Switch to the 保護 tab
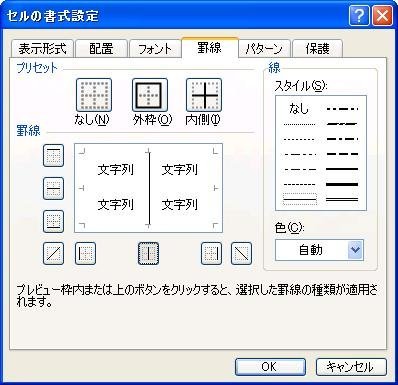This screenshot has width=398, height=385. (x=317, y=49)
